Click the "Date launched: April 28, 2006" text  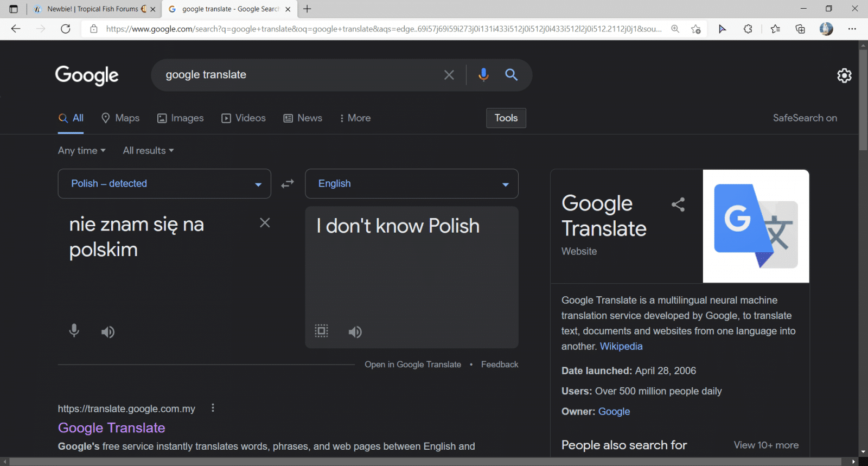[x=629, y=371]
